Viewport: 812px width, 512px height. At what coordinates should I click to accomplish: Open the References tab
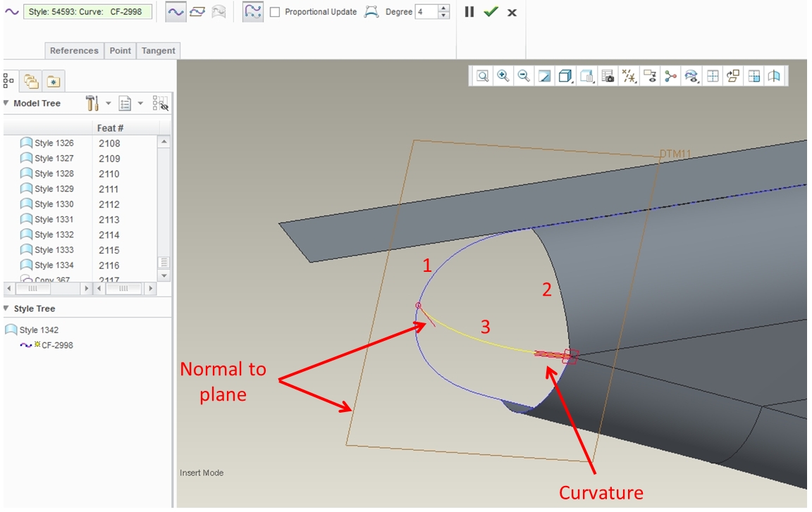74,51
